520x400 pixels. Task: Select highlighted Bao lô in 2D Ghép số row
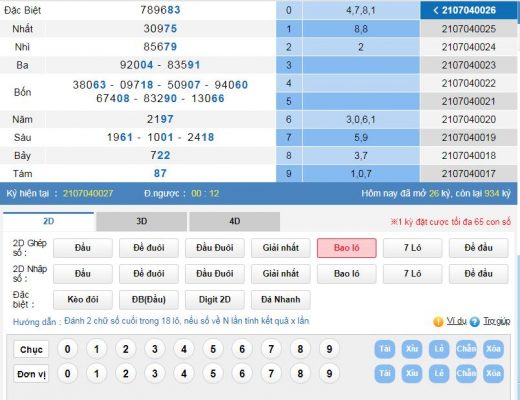pyautogui.click(x=347, y=248)
